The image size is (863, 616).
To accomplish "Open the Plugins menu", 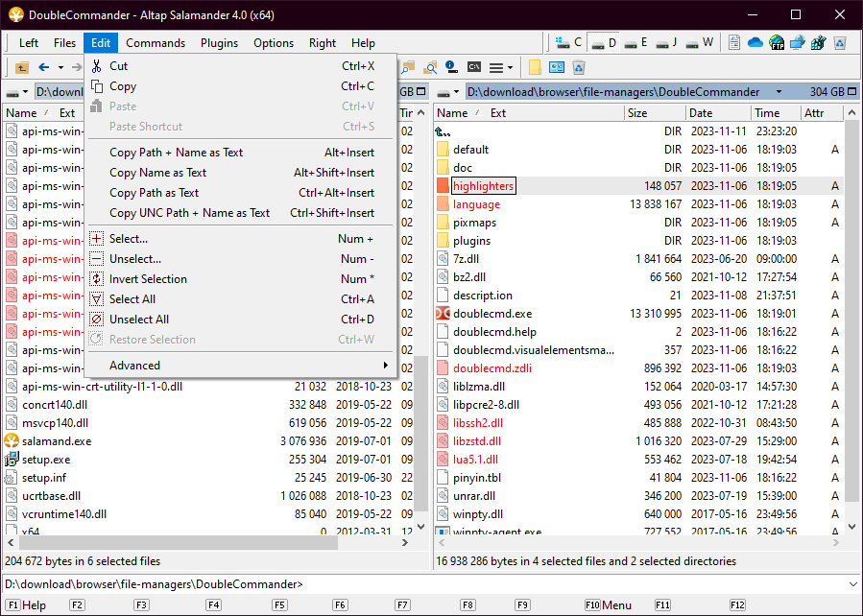I will (x=219, y=43).
